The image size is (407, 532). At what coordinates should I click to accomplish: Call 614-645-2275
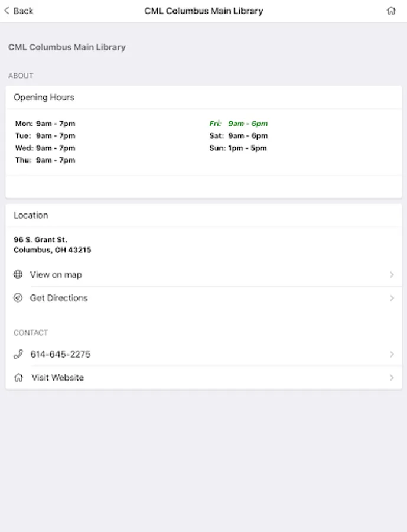[x=60, y=354]
